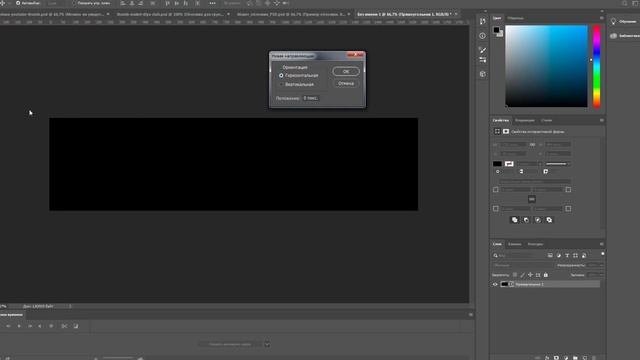Open the three-dots more align options
The width and height of the screenshot is (640, 360).
pyautogui.click(x=212, y=3)
